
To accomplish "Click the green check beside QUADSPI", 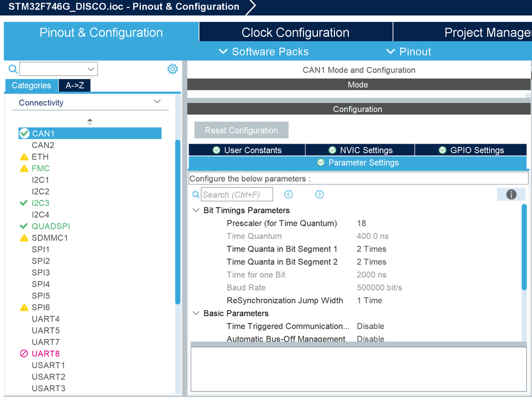I will pos(23,226).
